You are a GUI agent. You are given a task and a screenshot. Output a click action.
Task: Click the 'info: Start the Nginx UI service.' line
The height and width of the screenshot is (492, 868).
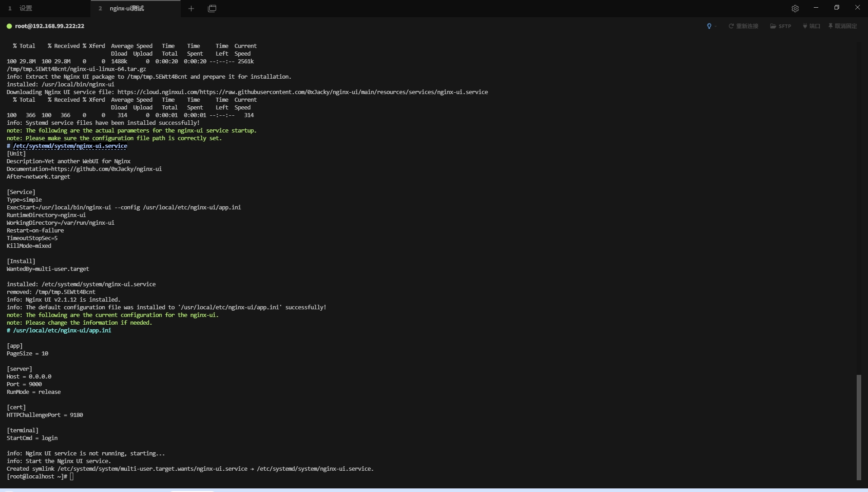[59, 461]
